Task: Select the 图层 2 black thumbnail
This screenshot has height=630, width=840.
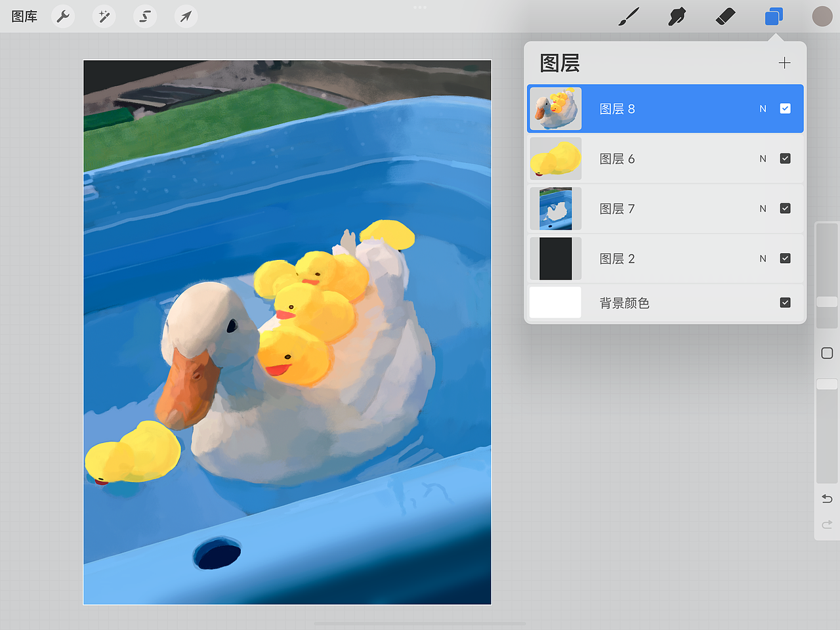Action: click(x=555, y=259)
